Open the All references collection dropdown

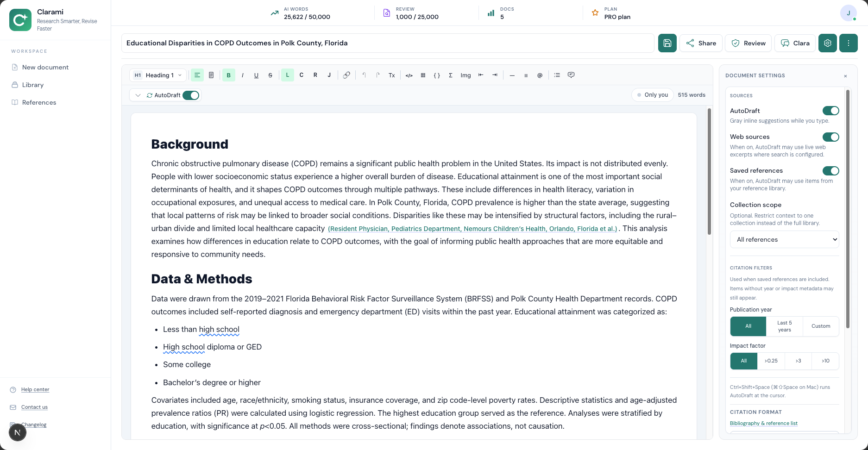coord(784,239)
